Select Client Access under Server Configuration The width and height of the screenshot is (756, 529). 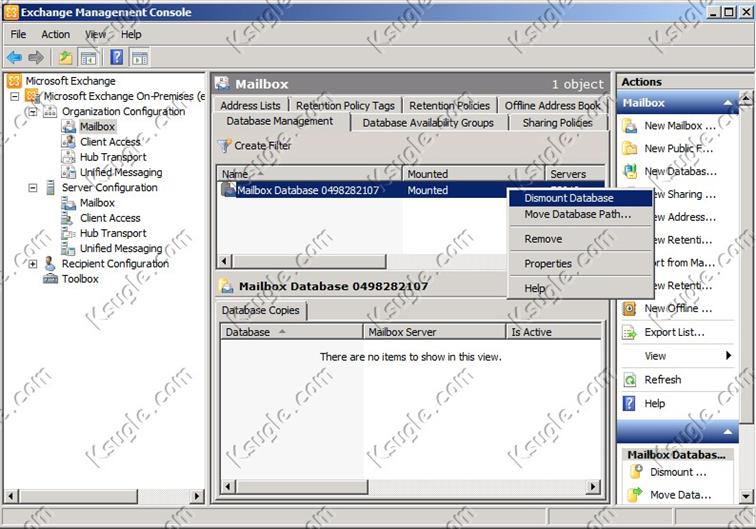(x=110, y=218)
